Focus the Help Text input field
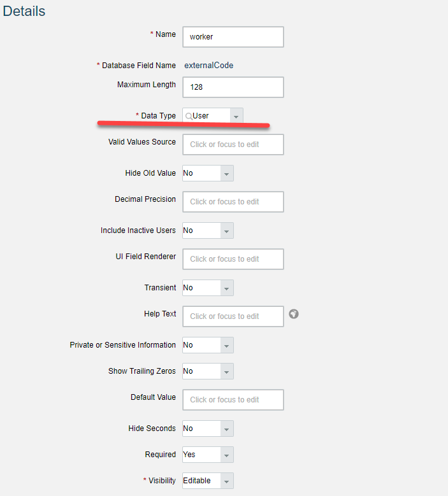Viewport: 448px width, 496px height. (233, 316)
